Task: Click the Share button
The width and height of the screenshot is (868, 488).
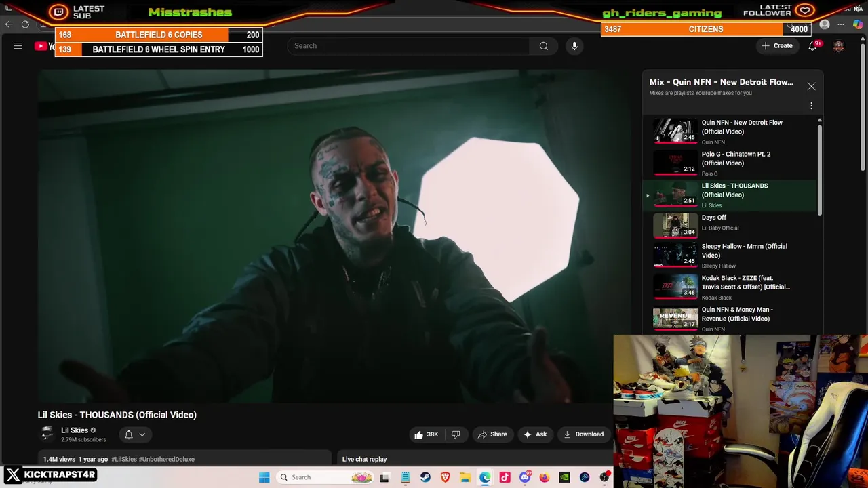Action: point(492,434)
